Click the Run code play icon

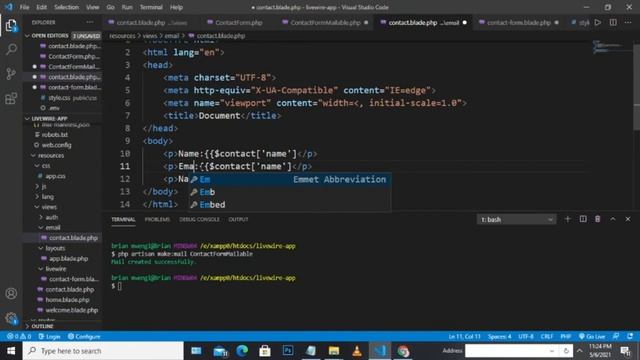[598, 22]
